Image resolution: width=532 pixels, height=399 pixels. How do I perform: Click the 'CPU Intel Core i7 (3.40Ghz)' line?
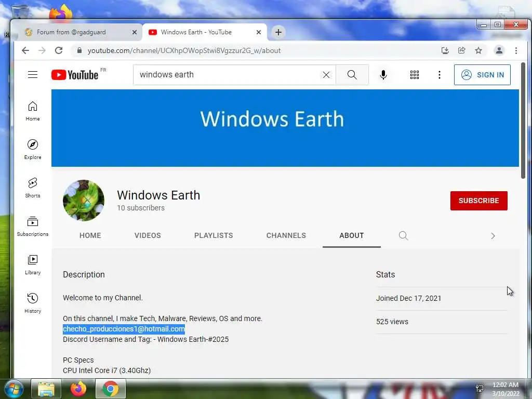[107, 370]
